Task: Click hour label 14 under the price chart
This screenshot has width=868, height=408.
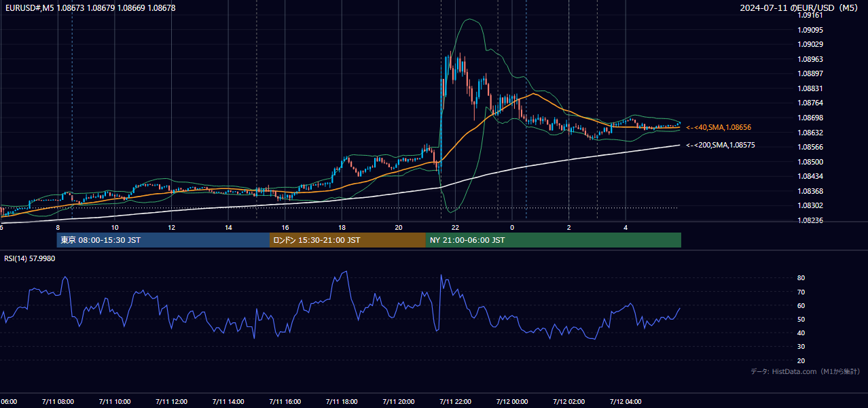Action: click(x=228, y=228)
